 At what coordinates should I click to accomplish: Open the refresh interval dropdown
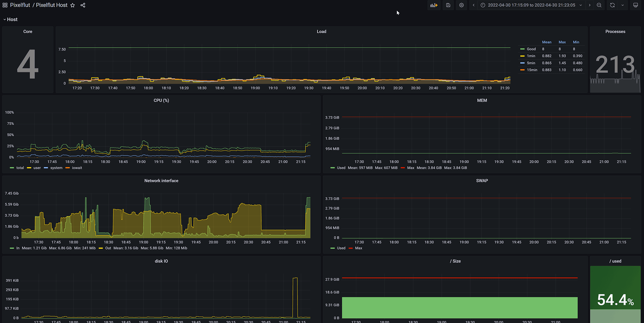[x=623, y=5]
